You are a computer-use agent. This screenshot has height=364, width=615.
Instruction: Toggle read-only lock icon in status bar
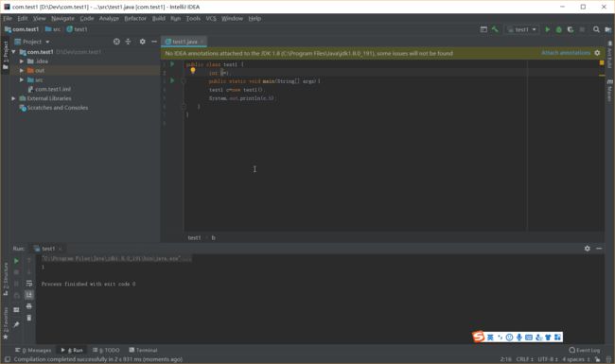(597, 359)
